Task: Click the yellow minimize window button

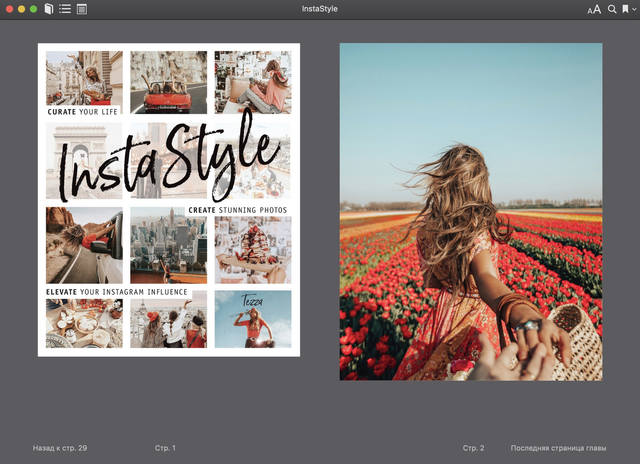Action: click(21, 9)
